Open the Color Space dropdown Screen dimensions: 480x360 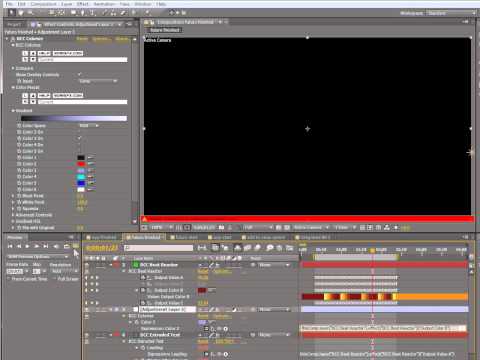(89, 126)
